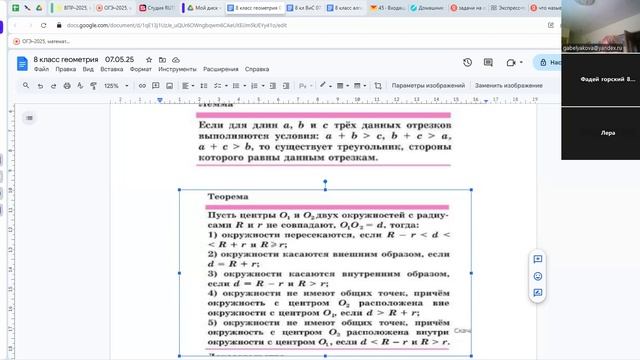This screenshot has width=640, height=360.
Task: Add a comment from the toolbar
Action: 156,86
